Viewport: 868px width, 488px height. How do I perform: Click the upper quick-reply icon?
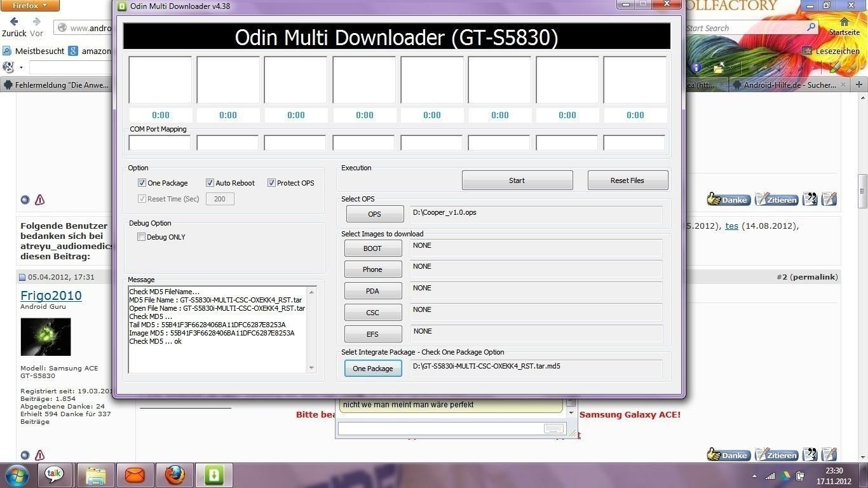pos(829,199)
